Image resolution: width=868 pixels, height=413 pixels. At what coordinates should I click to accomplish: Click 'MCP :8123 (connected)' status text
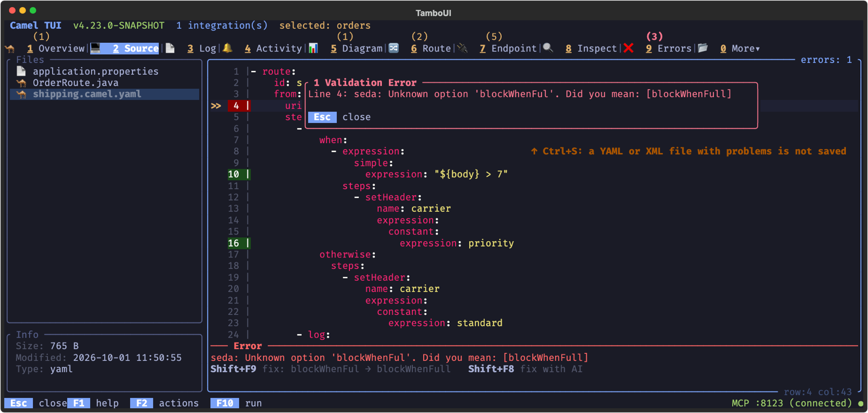coord(792,403)
